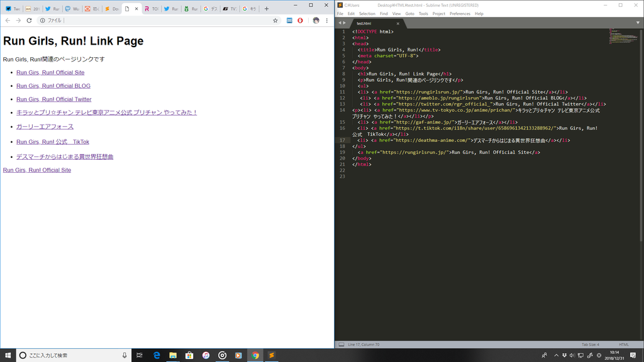Open Sublime Text View menu
Screen dimensions: 644x362
tap(396, 14)
